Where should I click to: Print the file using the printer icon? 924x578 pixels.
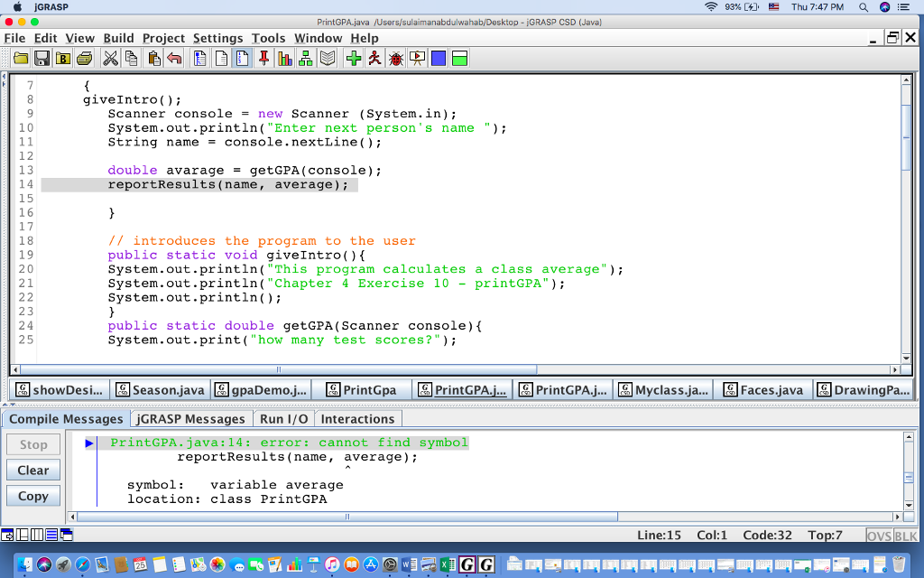(x=84, y=58)
